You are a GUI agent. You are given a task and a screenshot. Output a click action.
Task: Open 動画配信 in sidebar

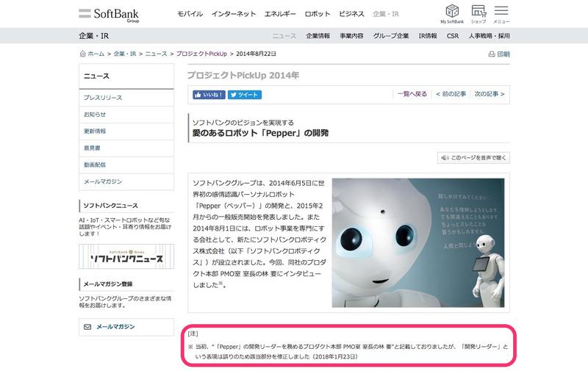(x=126, y=165)
